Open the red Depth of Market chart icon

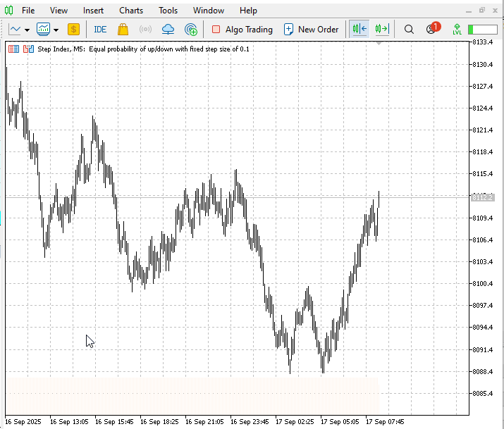coord(13,49)
